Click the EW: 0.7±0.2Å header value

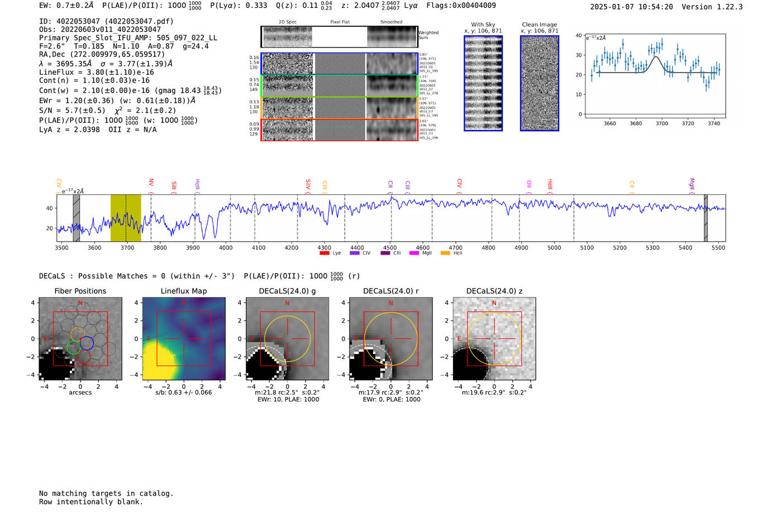(x=66, y=6)
